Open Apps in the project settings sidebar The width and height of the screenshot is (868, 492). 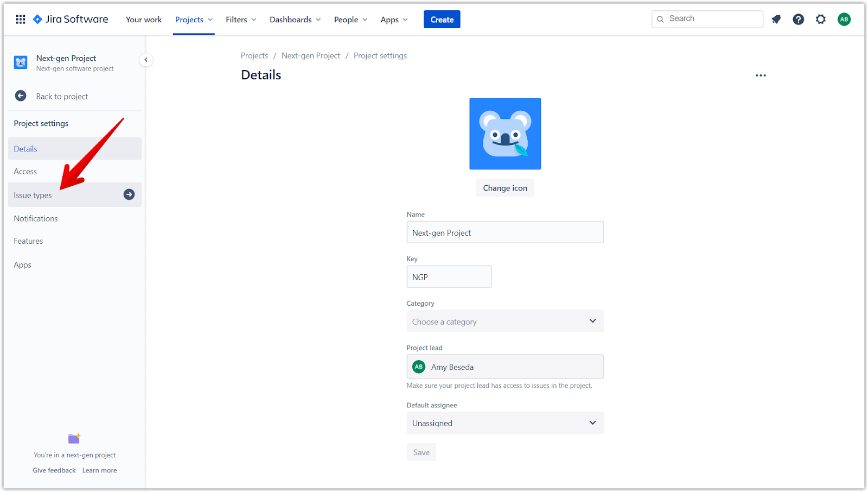coord(75,265)
